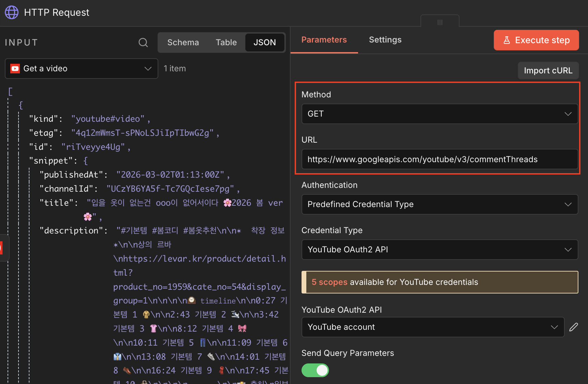Click the "snippet" key in JSON
This screenshot has height=384, width=588.
point(51,161)
